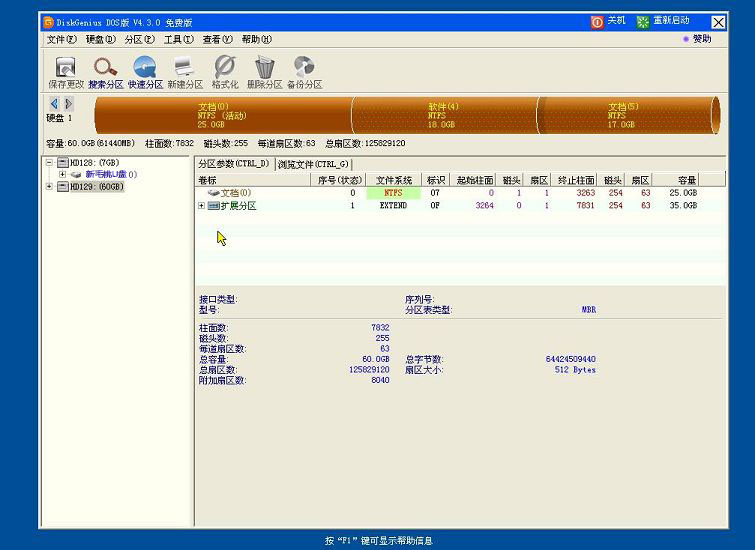Viewport: 755px width, 550px height.
Task: Click the drive icon beside 文档(0) row
Action: pyautogui.click(x=213, y=193)
